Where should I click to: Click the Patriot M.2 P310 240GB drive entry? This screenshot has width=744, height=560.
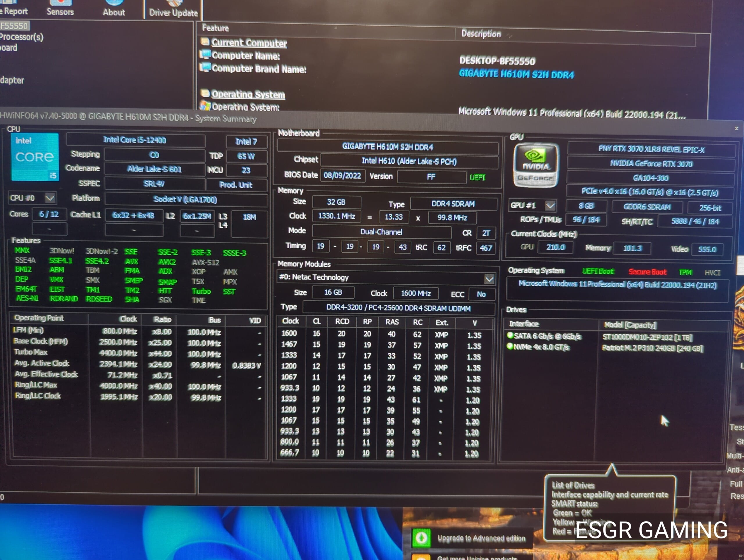pos(652,348)
